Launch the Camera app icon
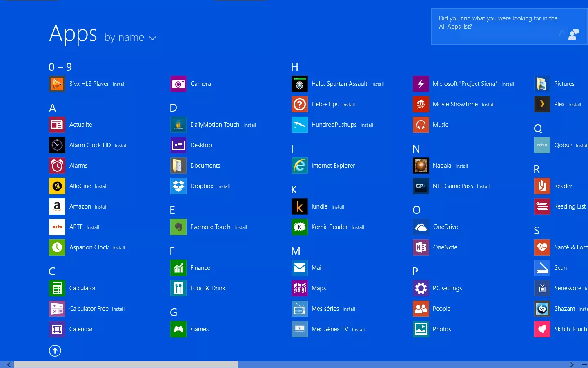Viewport: 588px width, 368px height. coord(178,84)
